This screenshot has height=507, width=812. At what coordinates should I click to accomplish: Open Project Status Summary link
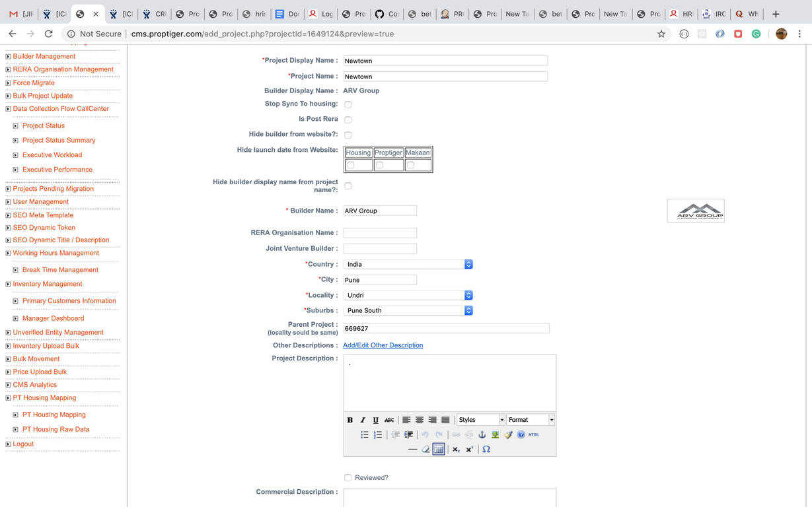59,140
